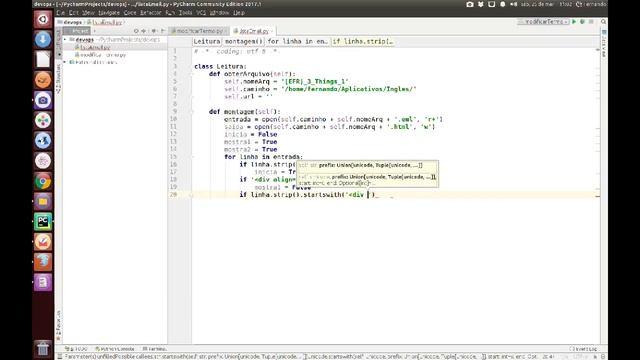Open the Navigate menu
The image size is (640, 360).
point(109,13)
